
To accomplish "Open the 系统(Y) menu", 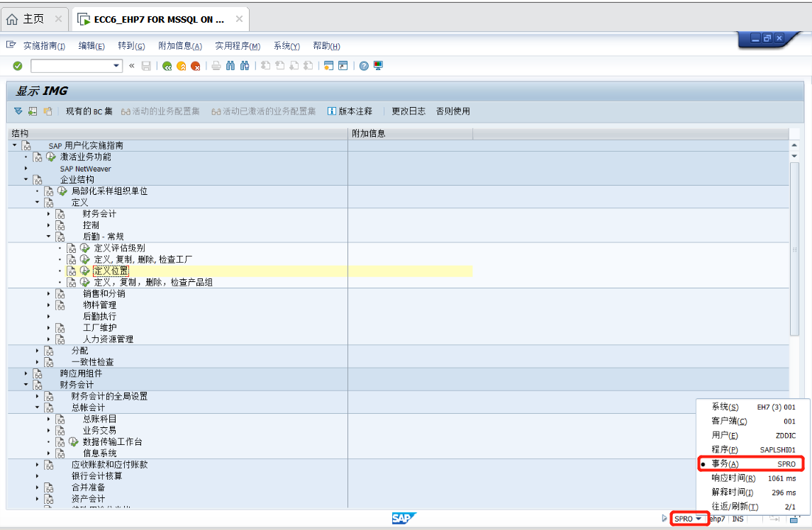I will coord(287,45).
